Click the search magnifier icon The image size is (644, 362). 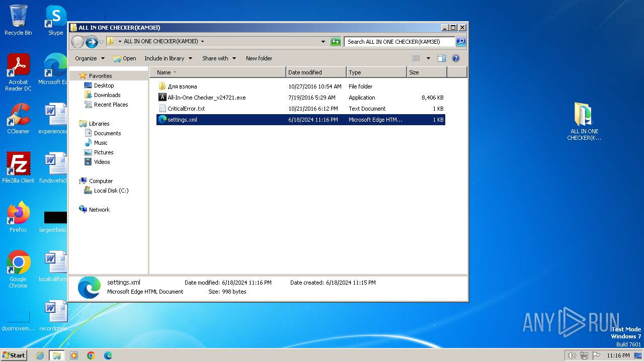point(460,42)
